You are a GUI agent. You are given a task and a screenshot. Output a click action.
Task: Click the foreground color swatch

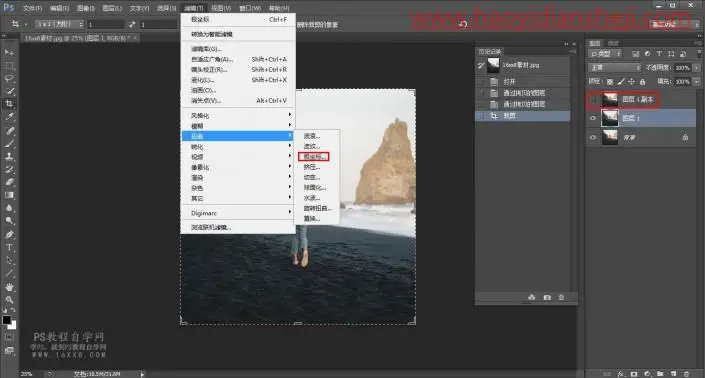(6, 320)
